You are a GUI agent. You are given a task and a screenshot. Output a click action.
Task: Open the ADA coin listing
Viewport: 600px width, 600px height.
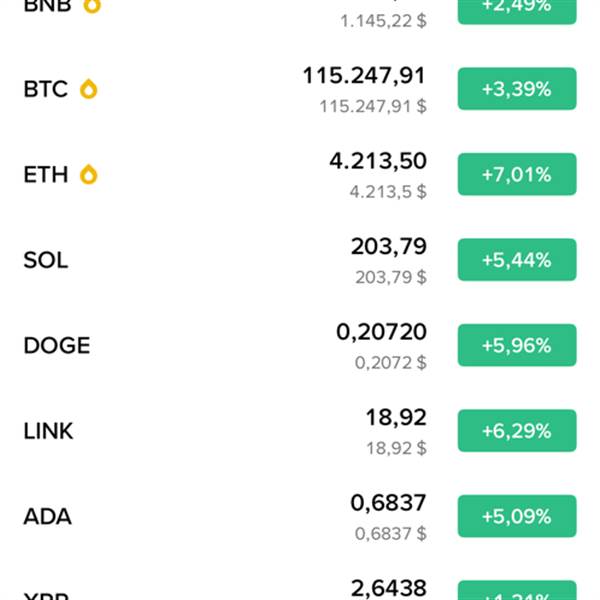(x=47, y=517)
